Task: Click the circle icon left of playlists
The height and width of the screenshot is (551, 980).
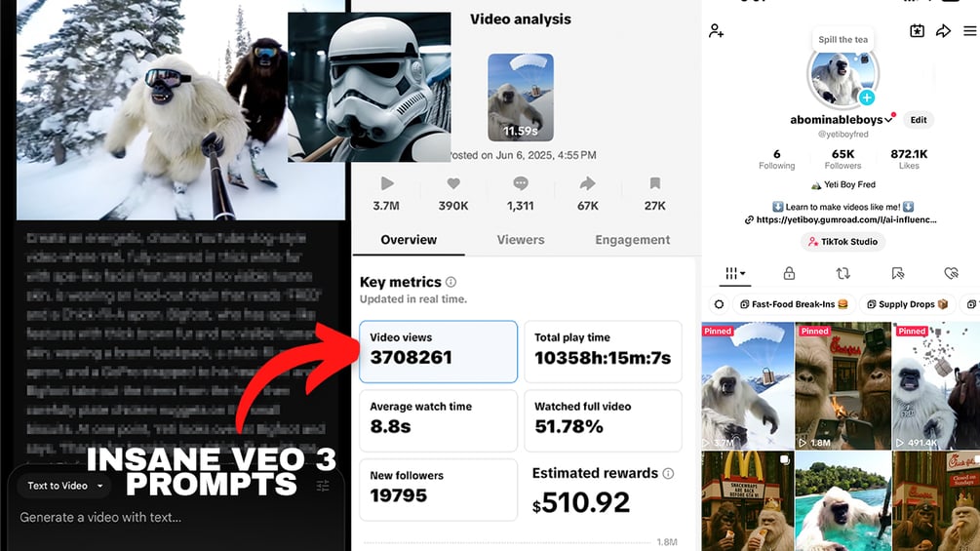Action: pyautogui.click(x=719, y=304)
